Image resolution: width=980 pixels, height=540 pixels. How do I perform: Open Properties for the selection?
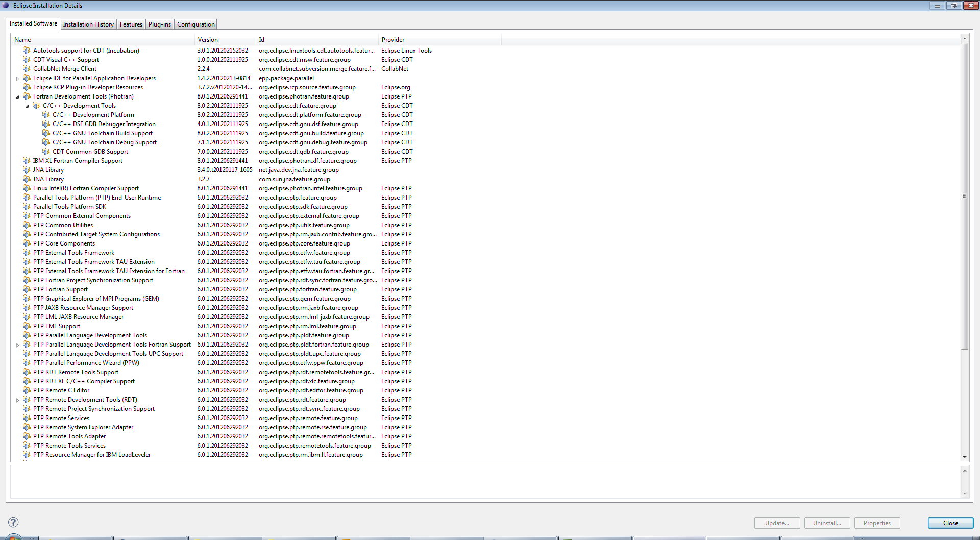877,523
